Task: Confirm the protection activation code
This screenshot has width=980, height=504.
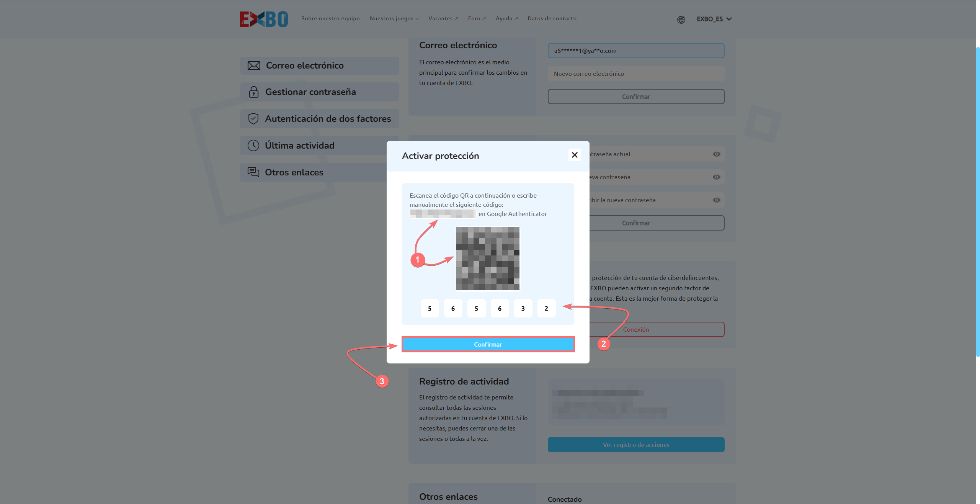Action: pyautogui.click(x=488, y=344)
